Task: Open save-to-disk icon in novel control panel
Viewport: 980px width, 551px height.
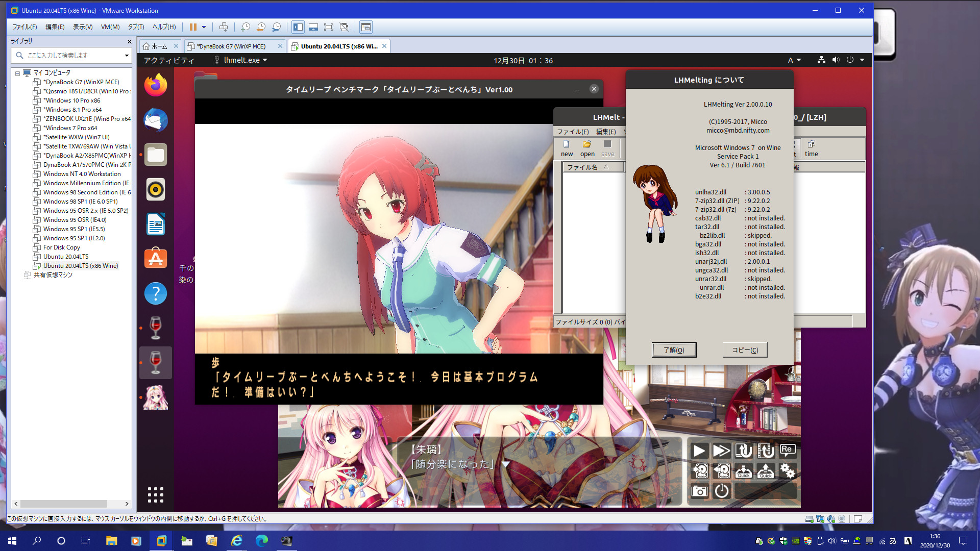Action: pyautogui.click(x=700, y=471)
